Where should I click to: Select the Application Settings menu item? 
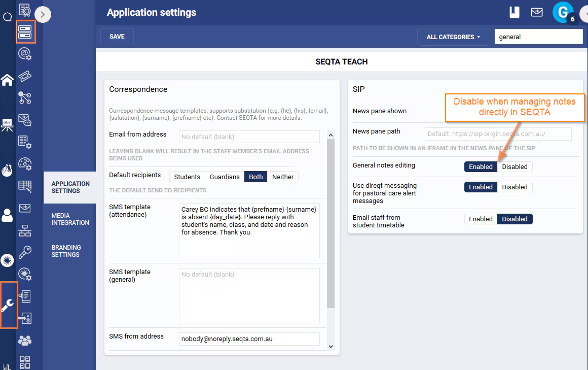click(x=70, y=187)
